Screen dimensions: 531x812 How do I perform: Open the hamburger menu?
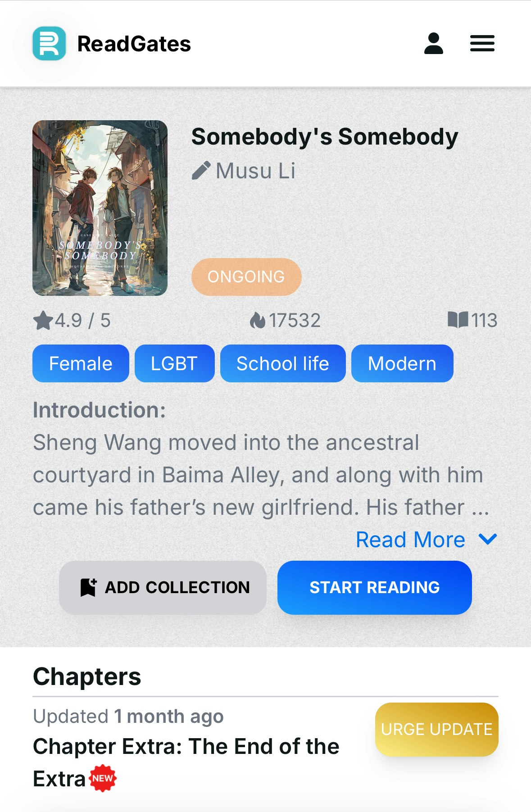coord(482,44)
